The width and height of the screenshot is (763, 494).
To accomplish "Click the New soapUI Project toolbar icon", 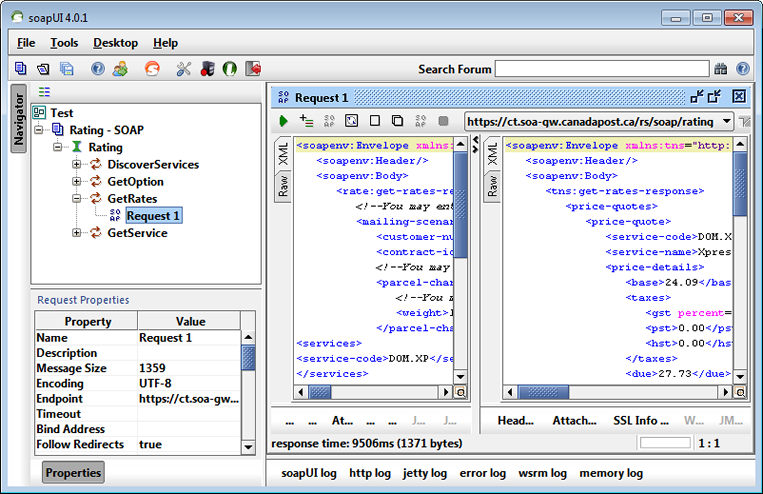I will pos(20,69).
